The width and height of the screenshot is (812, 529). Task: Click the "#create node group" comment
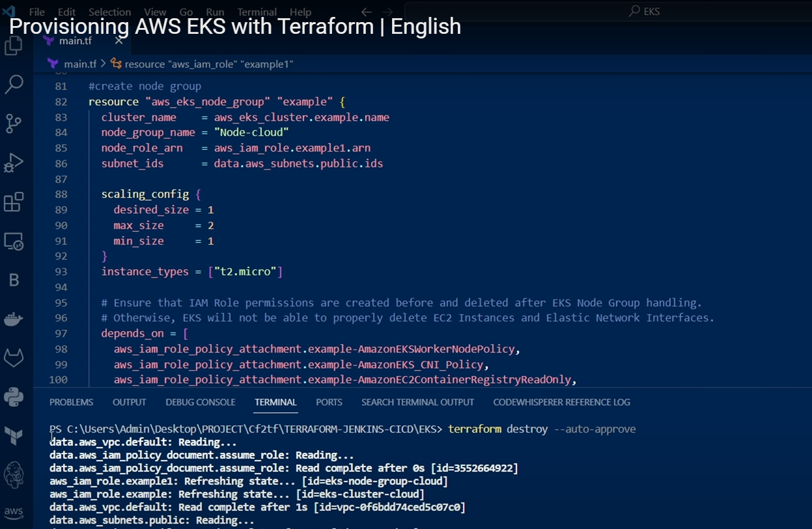pos(145,87)
